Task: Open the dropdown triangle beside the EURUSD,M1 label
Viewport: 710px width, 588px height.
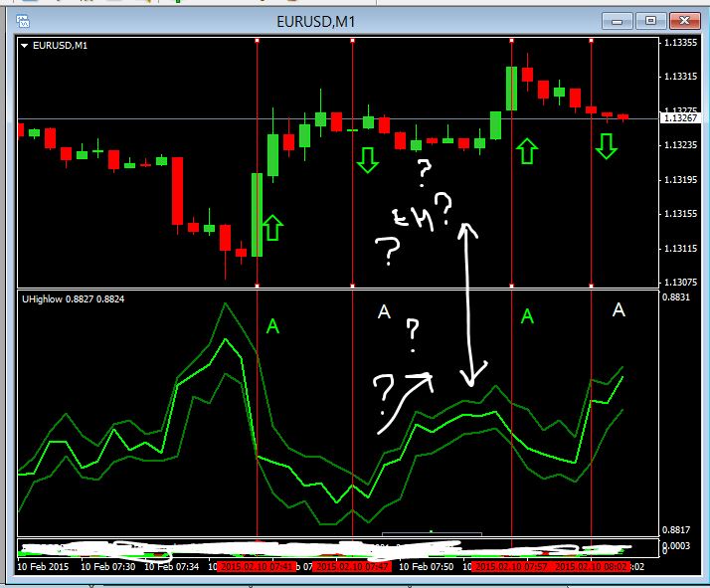Action: tap(25, 46)
